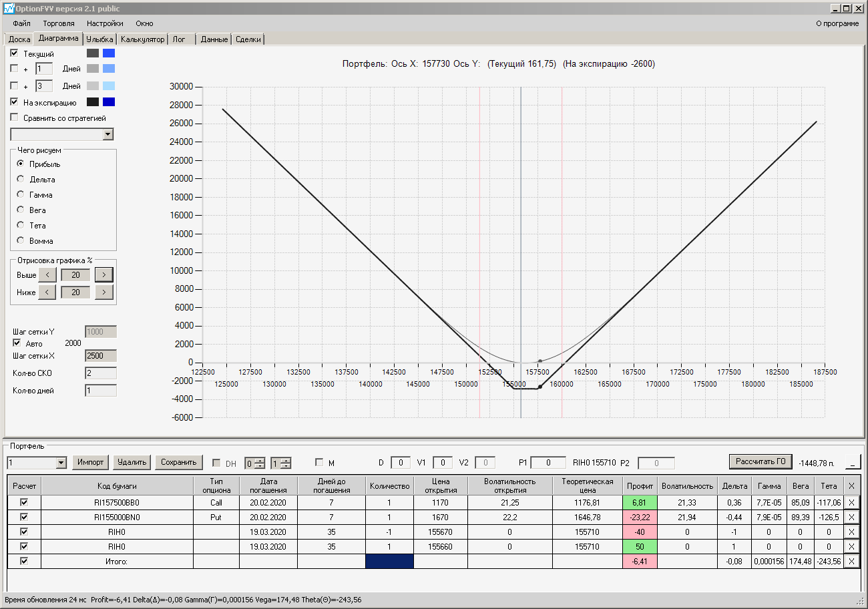Collapse portfolio panel with underscore button
Viewport: 868px width, 609px height.
tap(853, 461)
